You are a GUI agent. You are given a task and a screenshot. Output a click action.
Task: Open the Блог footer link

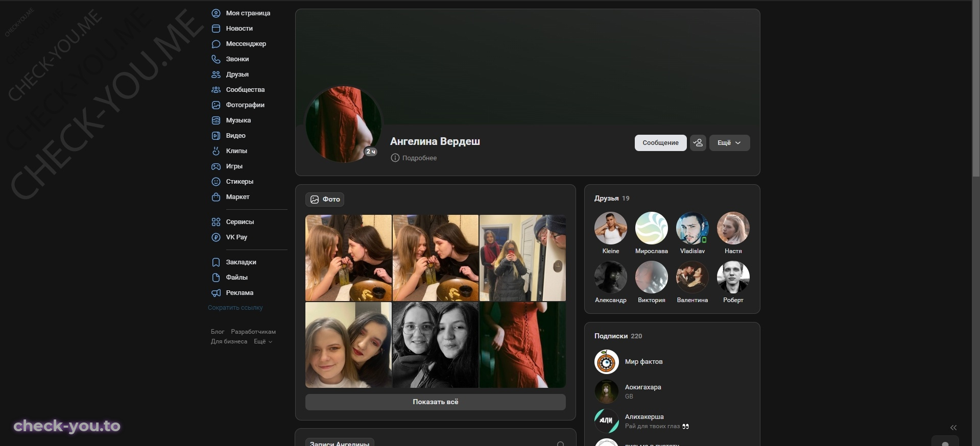click(x=218, y=332)
